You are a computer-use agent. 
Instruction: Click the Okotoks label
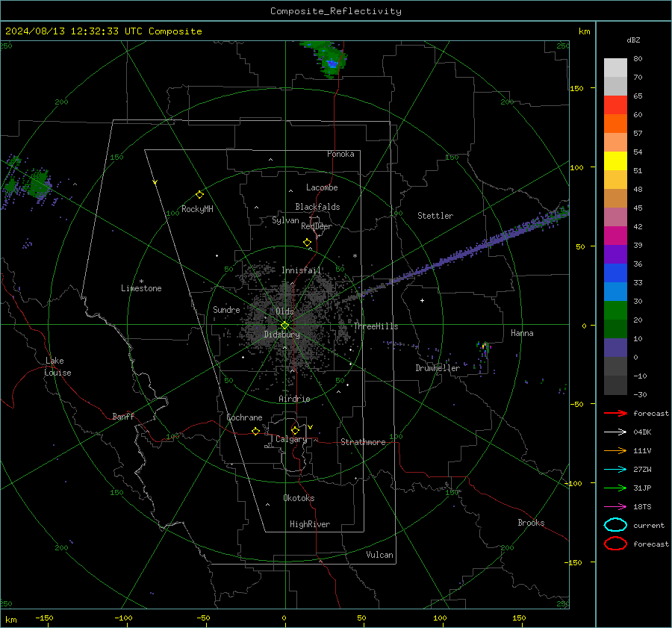299,498
